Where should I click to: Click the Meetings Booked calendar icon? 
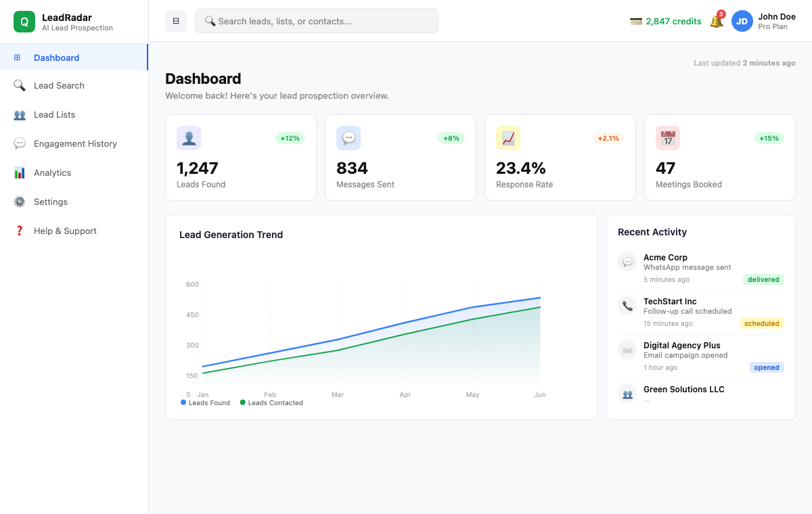point(668,138)
